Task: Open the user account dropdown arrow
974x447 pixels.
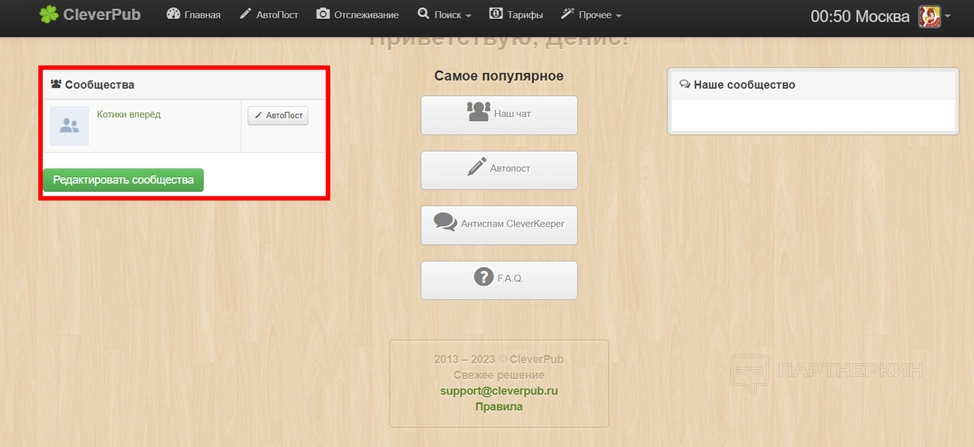Action: [x=947, y=17]
